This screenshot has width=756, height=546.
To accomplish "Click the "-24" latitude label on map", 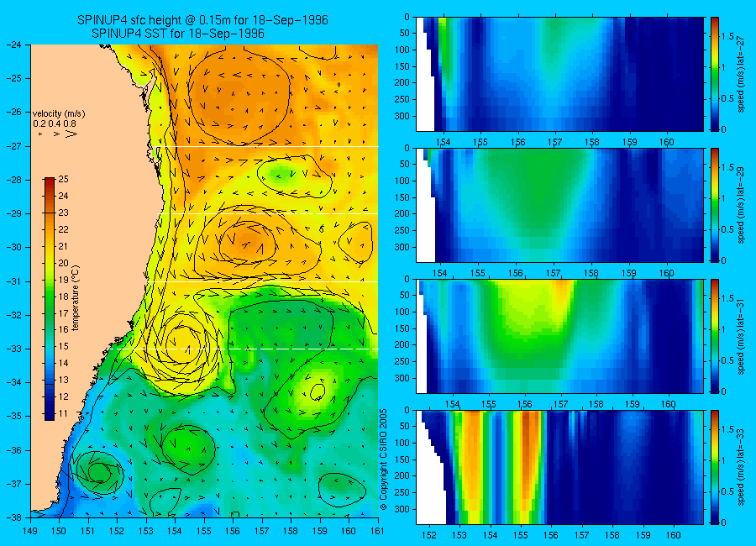I will point(14,45).
